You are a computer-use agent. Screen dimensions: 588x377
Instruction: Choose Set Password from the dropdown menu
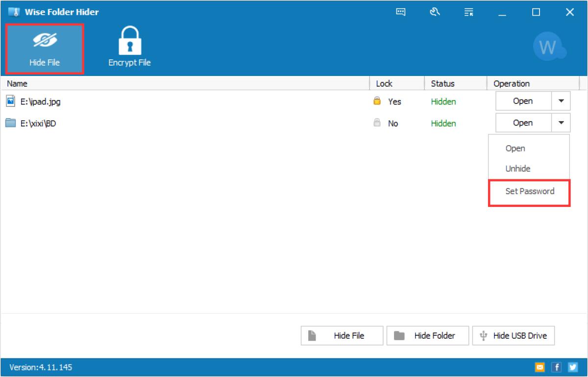[529, 191]
